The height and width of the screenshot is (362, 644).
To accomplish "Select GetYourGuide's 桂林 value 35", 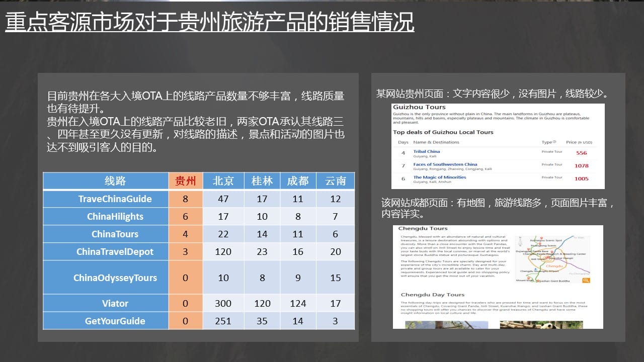I will 262,321.
